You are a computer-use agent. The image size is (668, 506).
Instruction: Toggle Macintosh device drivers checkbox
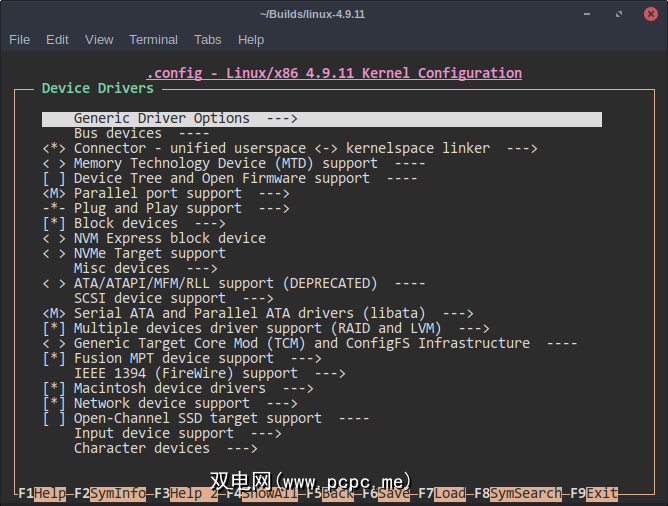(54, 388)
